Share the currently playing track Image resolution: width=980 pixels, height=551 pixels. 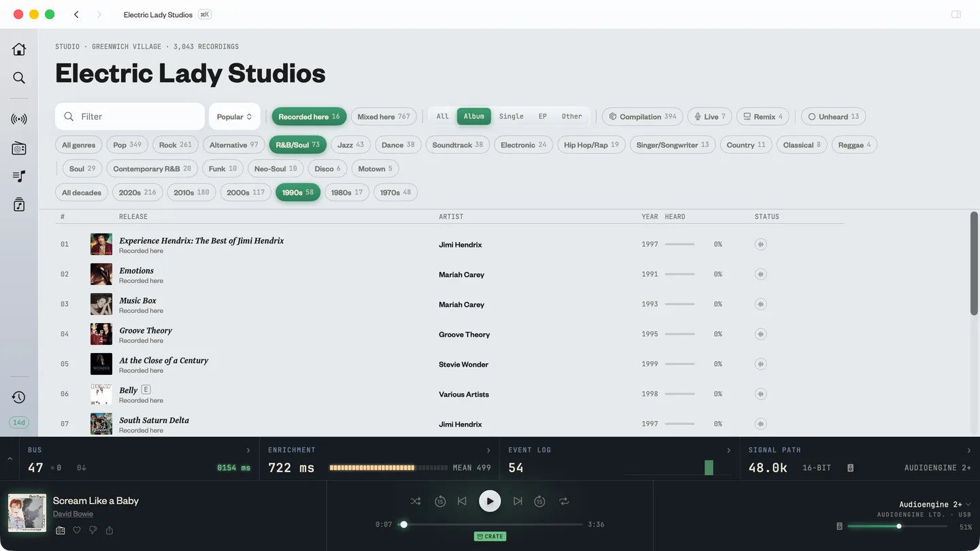pos(110,531)
